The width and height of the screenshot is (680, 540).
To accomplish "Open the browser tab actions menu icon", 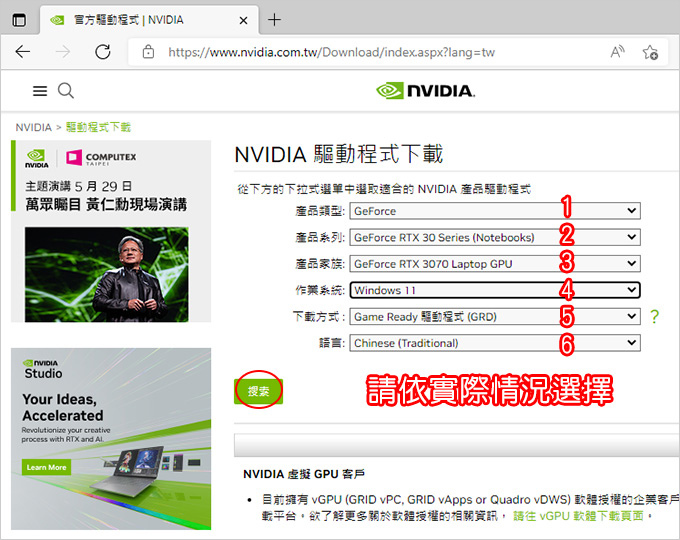I will 19,20.
